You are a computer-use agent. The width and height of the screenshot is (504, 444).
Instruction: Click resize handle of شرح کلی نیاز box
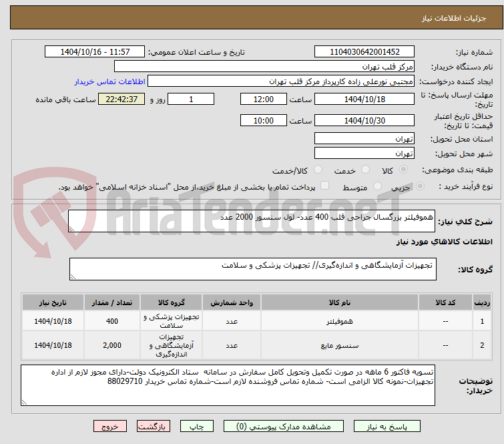(x=71, y=228)
